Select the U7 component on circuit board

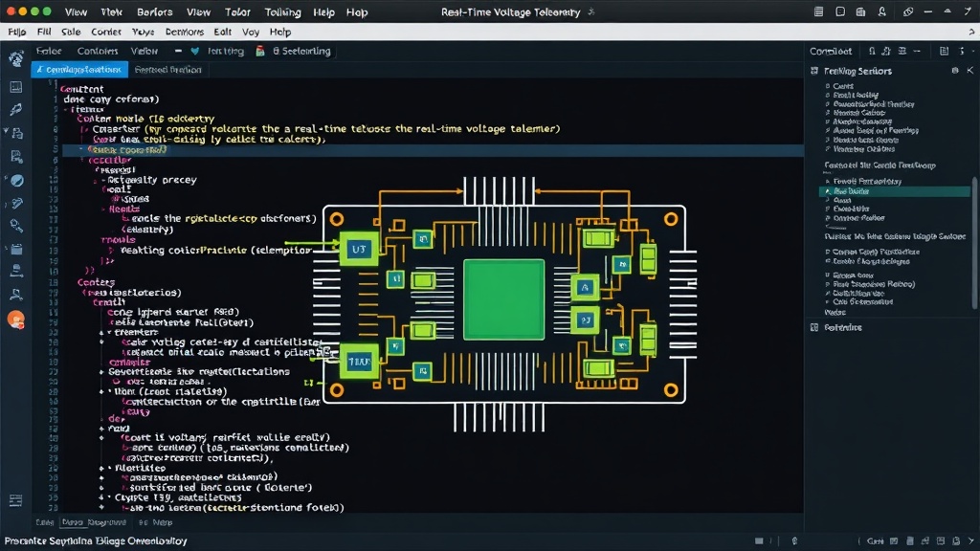pos(359,250)
